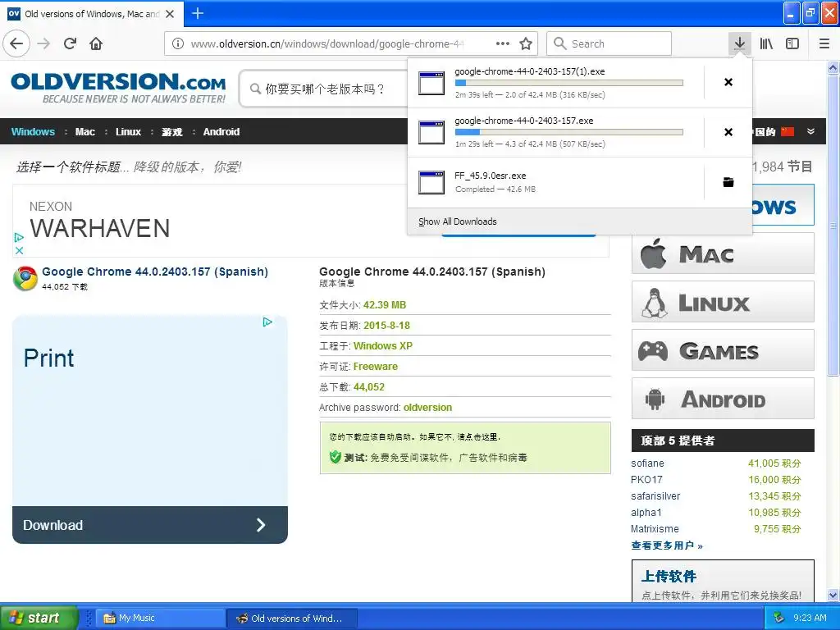
Task: Select the Mac navigation tab
Action: tap(85, 132)
